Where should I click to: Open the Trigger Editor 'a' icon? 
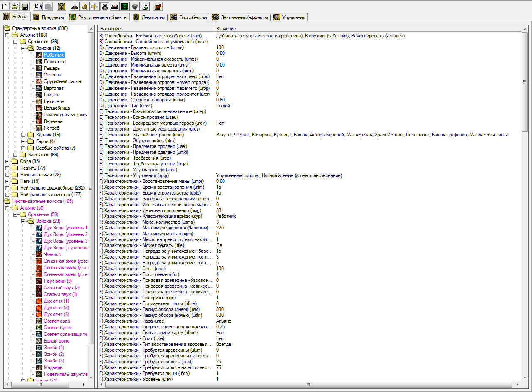pos(85,6)
